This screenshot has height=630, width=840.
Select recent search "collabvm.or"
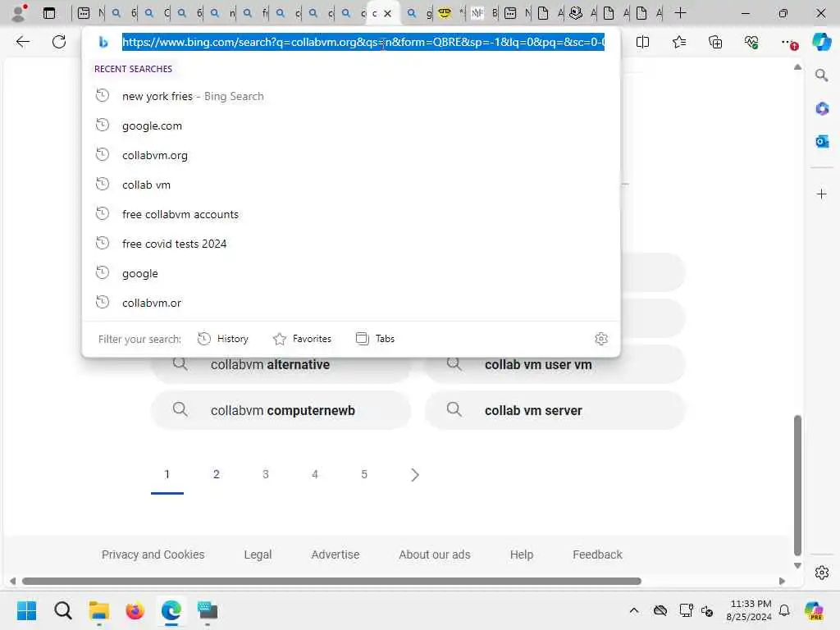pos(351,303)
